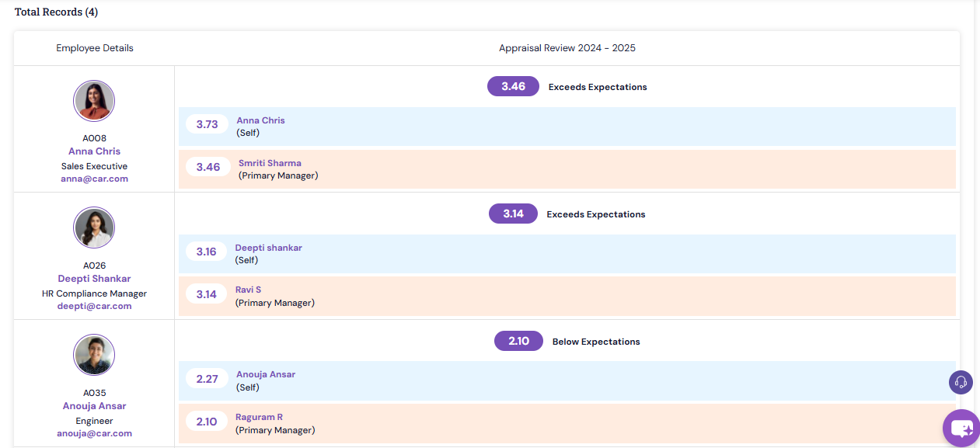Screen dimensions: 980x448
Task: Click the 3.16 self score pill
Action: click(206, 252)
